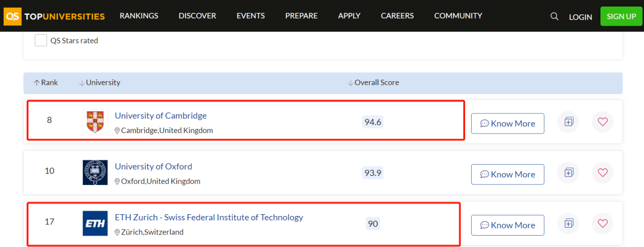The height and width of the screenshot is (247, 644).
Task: Sort the list by University name
Action: tap(100, 82)
